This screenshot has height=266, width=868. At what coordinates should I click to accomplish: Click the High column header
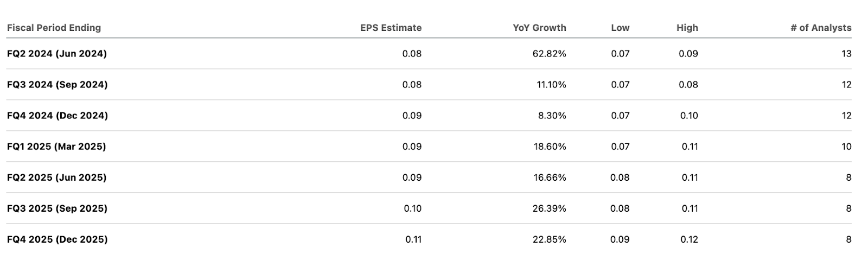(x=687, y=28)
